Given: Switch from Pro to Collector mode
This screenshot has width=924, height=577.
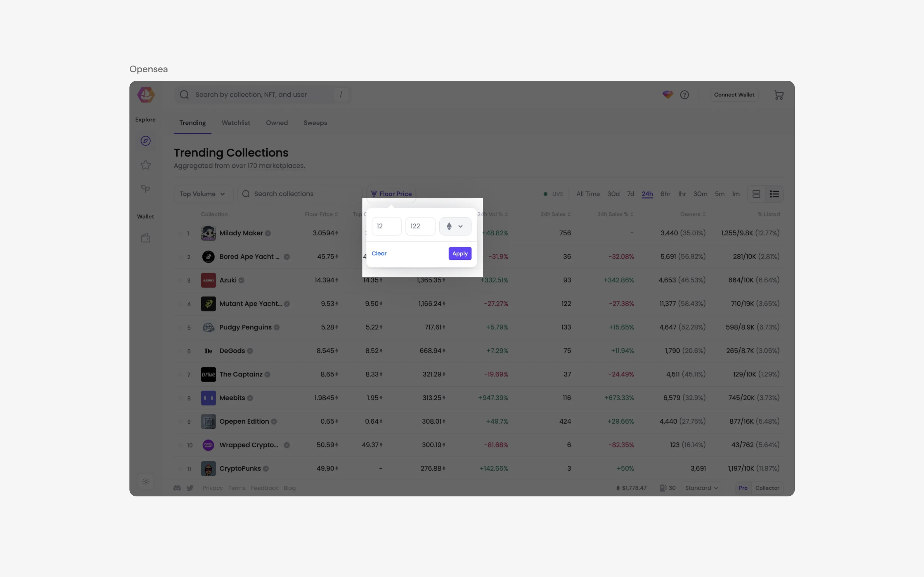Looking at the screenshot, I should (x=767, y=488).
